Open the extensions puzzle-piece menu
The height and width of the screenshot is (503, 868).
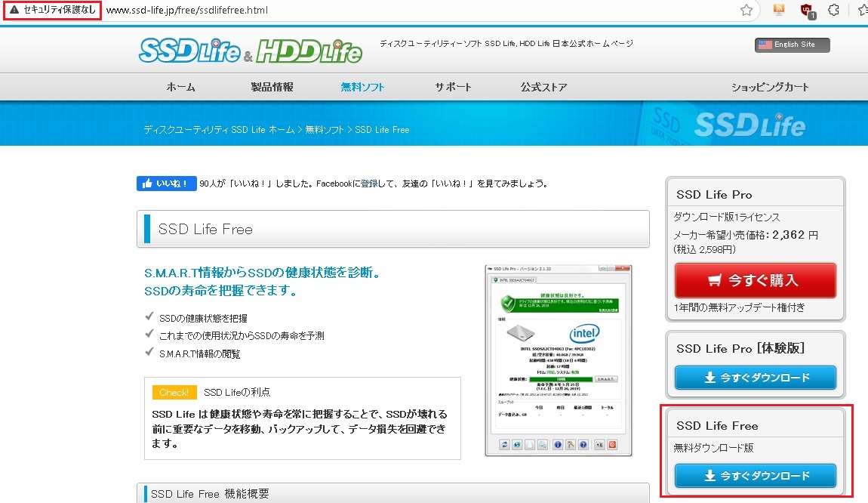(834, 10)
